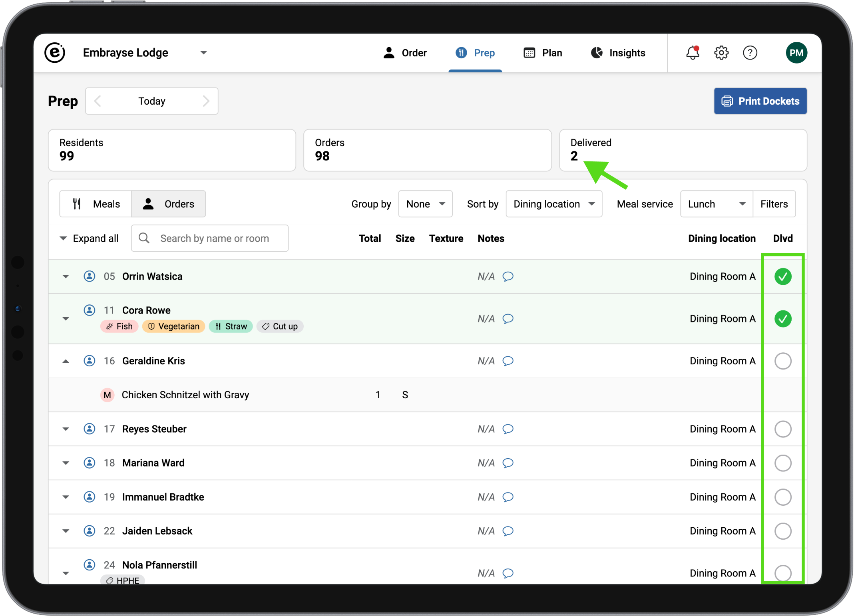
Task: Open settings via the gear icon
Action: [721, 53]
